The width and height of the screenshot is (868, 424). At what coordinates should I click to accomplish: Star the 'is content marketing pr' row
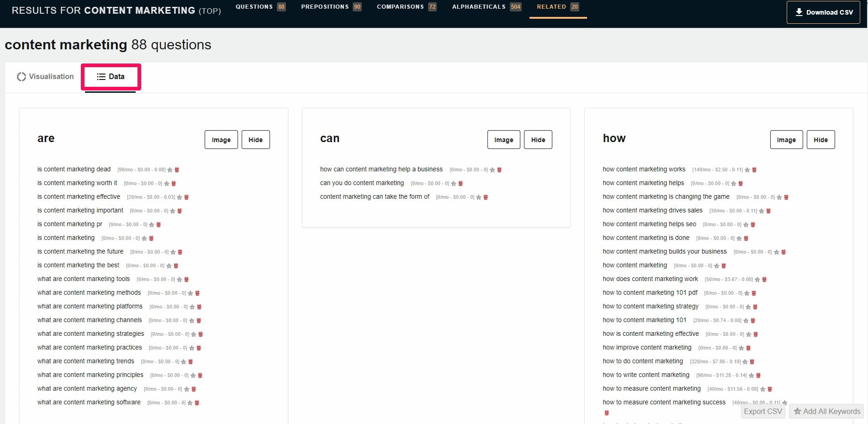pos(152,225)
